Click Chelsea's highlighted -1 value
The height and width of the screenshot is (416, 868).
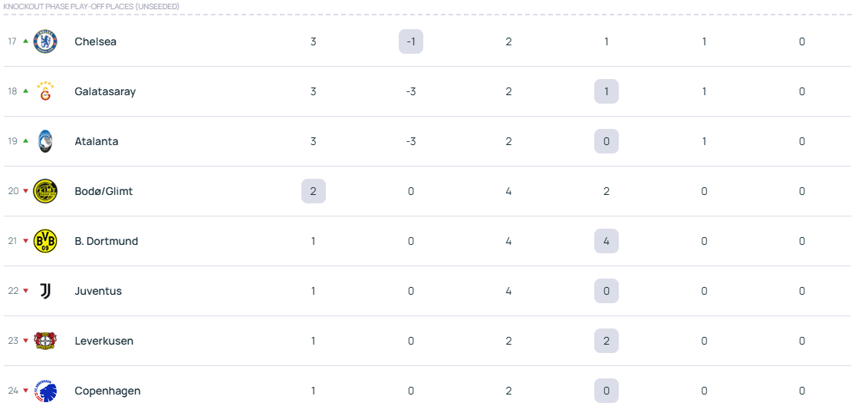[411, 41]
